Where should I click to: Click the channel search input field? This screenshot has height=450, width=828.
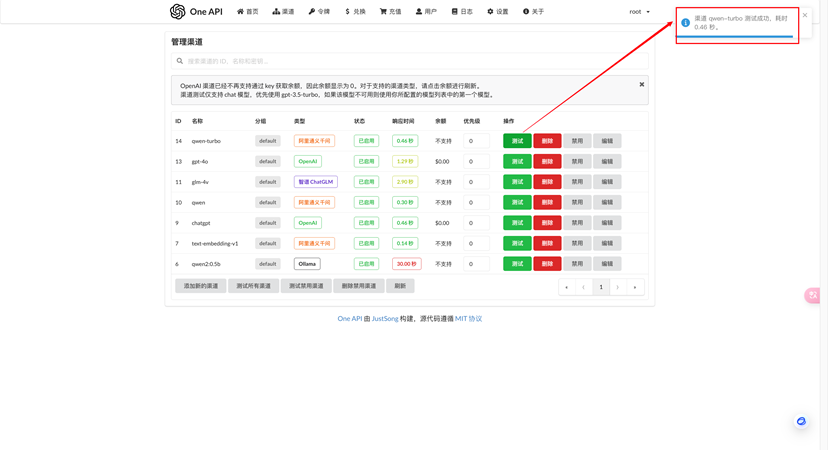tap(410, 61)
